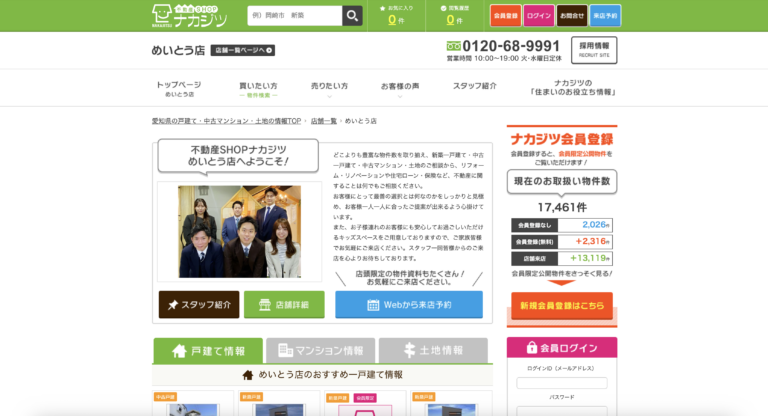
Task: Open スタッフ紹介 navigation item
Action: tap(475, 86)
